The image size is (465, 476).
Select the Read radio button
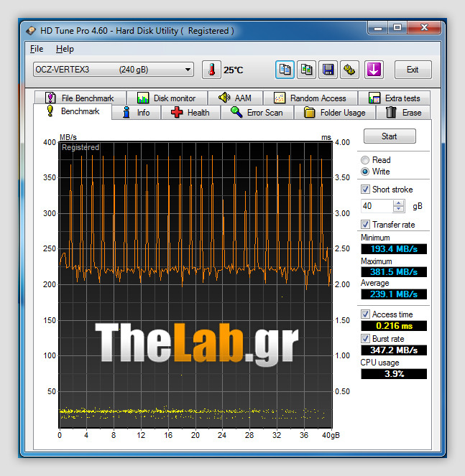pos(365,160)
